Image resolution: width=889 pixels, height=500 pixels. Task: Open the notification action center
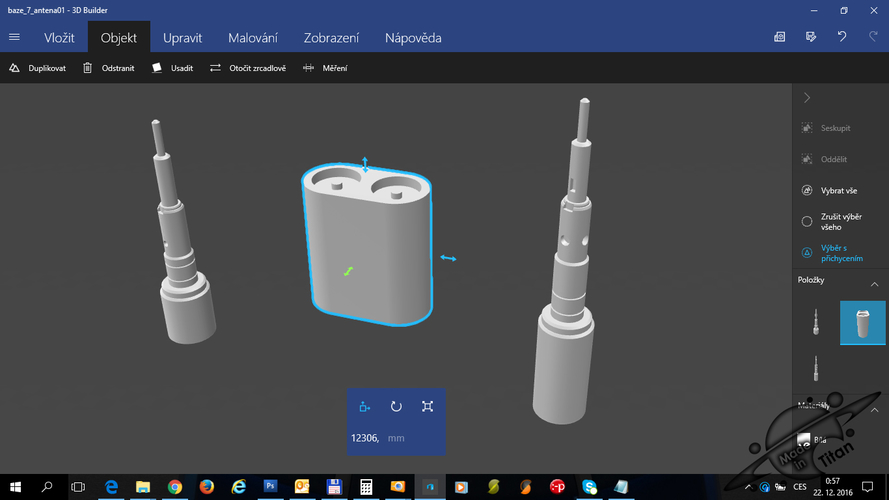click(867, 487)
